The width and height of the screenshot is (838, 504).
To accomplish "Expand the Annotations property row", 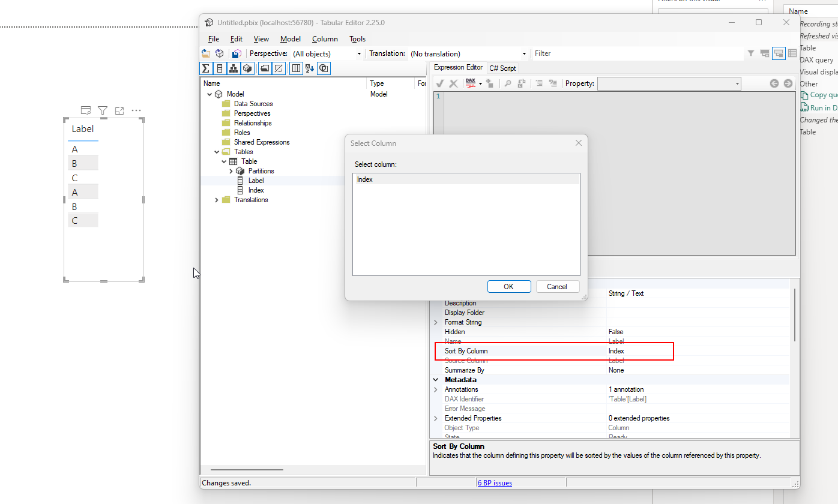I will point(436,389).
